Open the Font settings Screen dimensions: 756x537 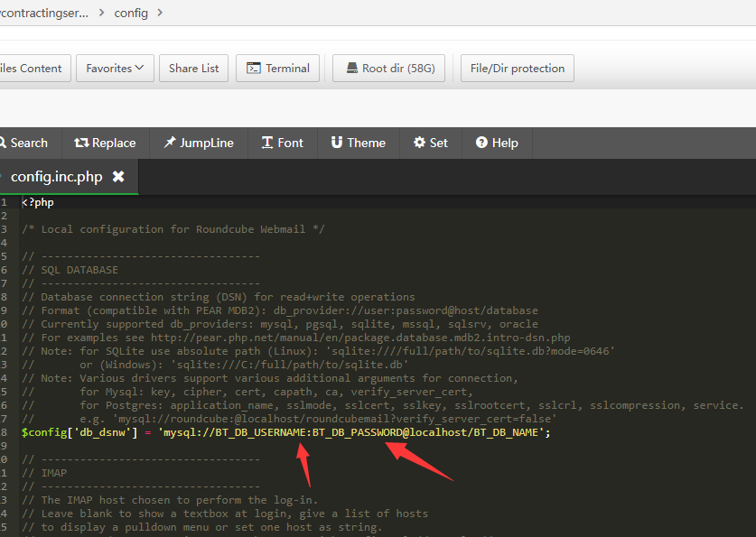tap(283, 143)
